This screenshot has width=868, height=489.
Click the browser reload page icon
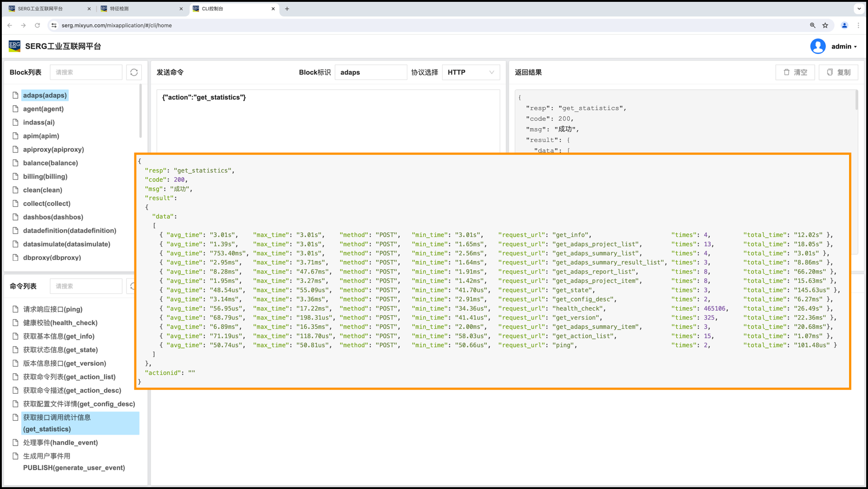point(37,25)
